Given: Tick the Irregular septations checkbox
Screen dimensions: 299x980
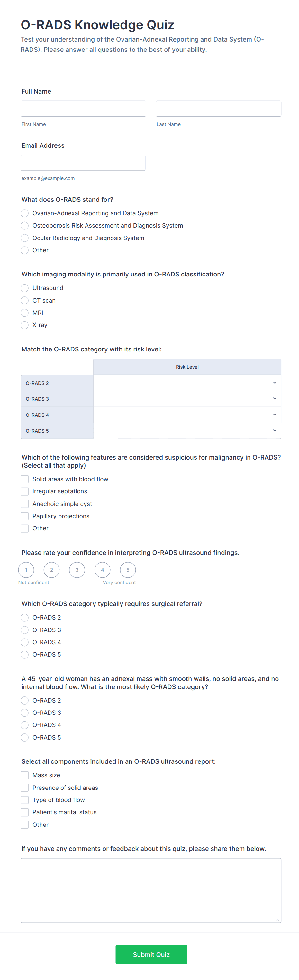Looking at the screenshot, I should [25, 491].
